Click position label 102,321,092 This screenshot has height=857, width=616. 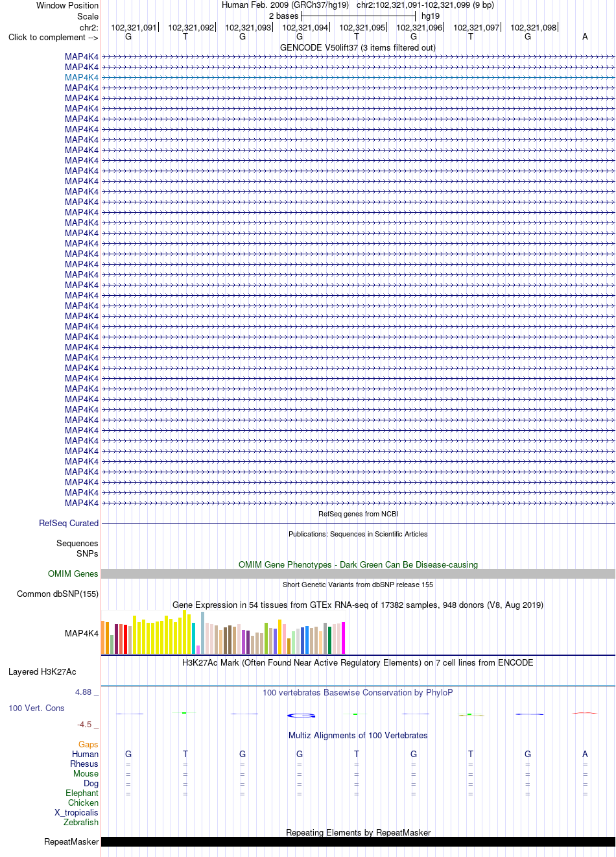pos(191,27)
